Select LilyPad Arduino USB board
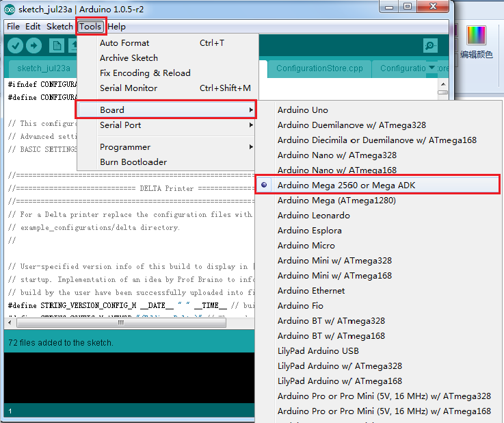The height and width of the screenshot is (423, 504). coord(377,351)
